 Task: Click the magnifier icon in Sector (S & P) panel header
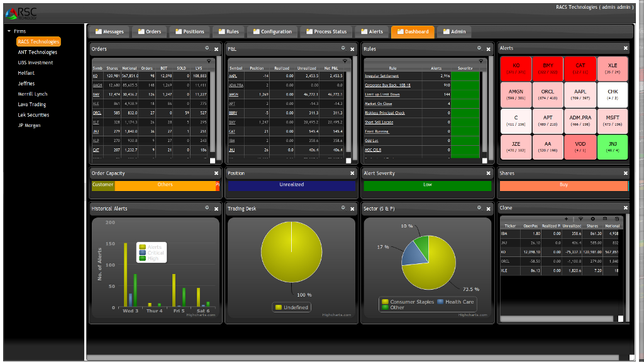click(x=479, y=208)
